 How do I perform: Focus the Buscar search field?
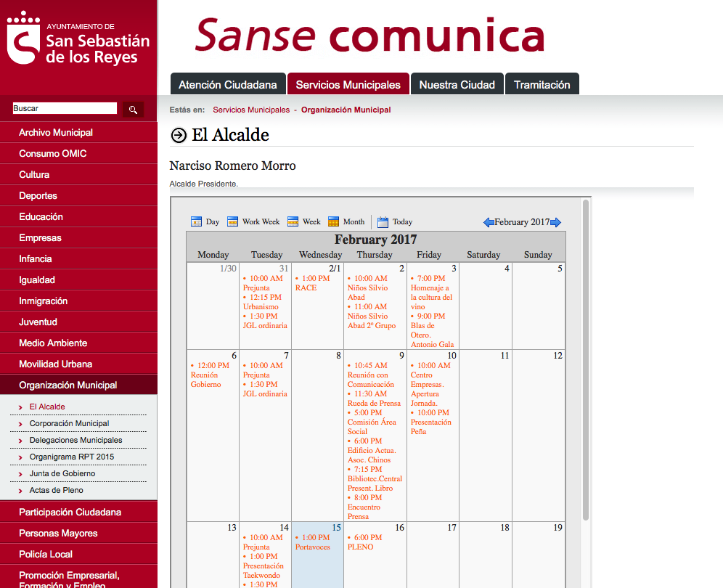pos(65,108)
